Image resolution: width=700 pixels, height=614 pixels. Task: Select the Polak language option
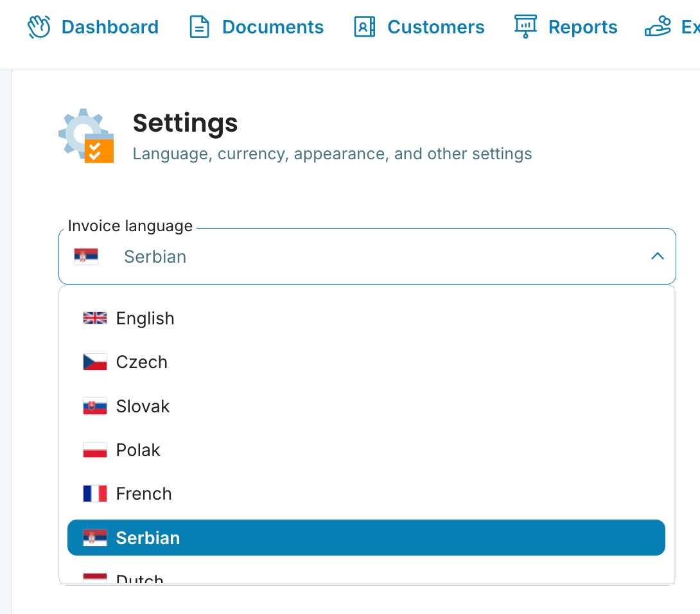click(138, 450)
